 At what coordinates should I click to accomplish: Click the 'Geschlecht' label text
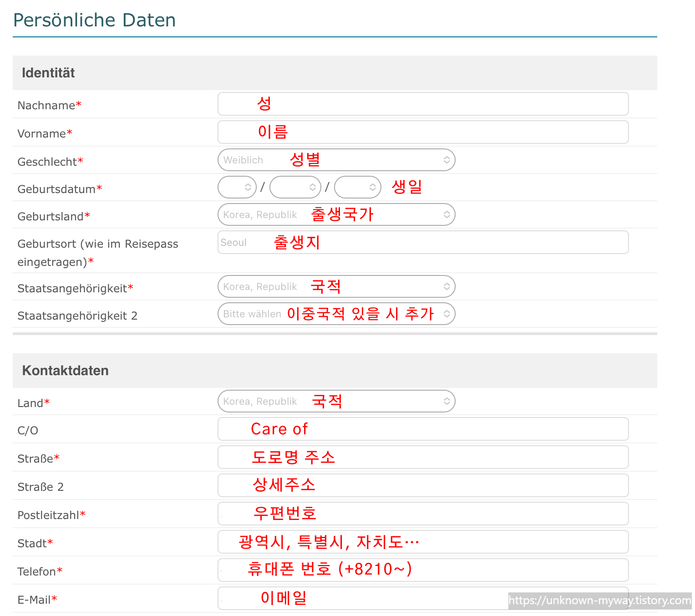click(47, 162)
